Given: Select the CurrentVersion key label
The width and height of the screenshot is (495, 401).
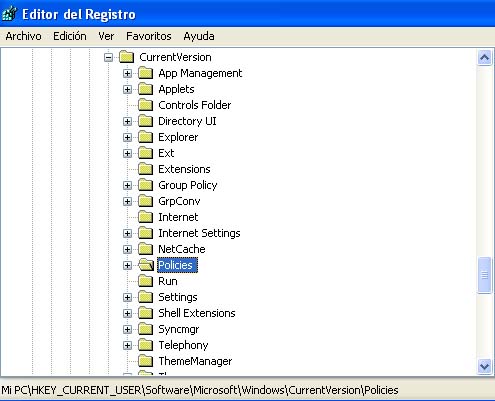Looking at the screenshot, I should point(175,57).
